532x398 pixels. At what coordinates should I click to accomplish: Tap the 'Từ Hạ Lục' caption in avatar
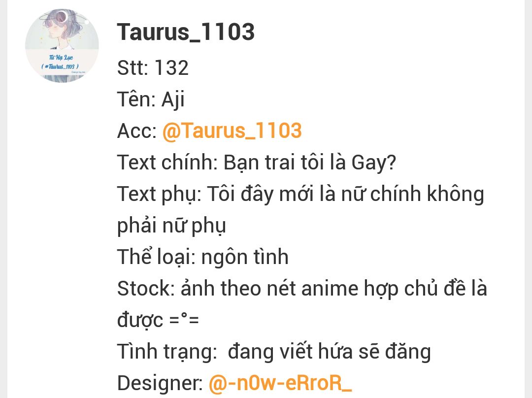pyautogui.click(x=61, y=57)
